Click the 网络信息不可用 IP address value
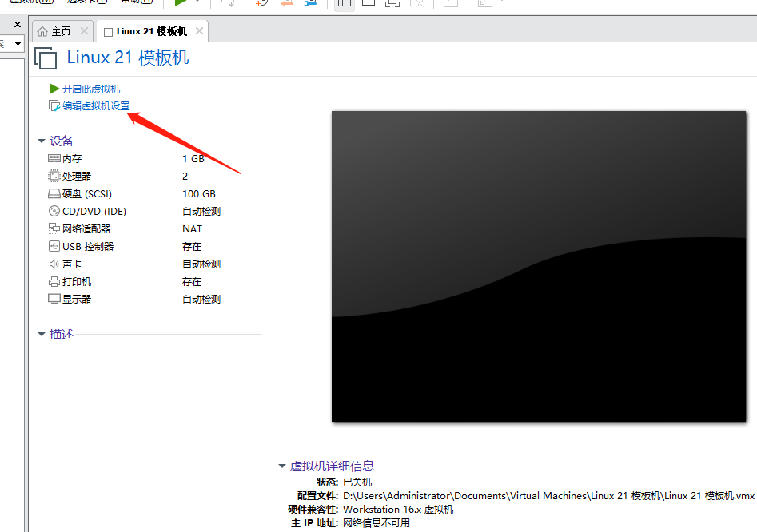This screenshot has height=532, width=757. pyautogui.click(x=377, y=523)
